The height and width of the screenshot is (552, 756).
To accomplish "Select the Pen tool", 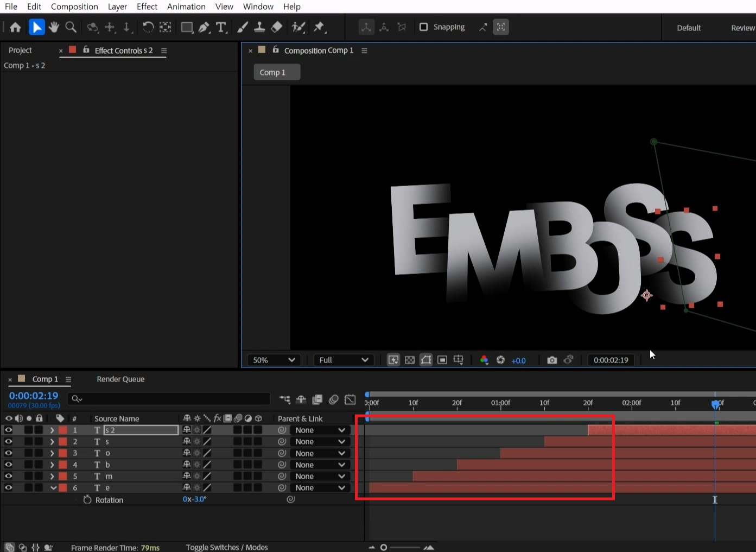I will click(x=204, y=27).
